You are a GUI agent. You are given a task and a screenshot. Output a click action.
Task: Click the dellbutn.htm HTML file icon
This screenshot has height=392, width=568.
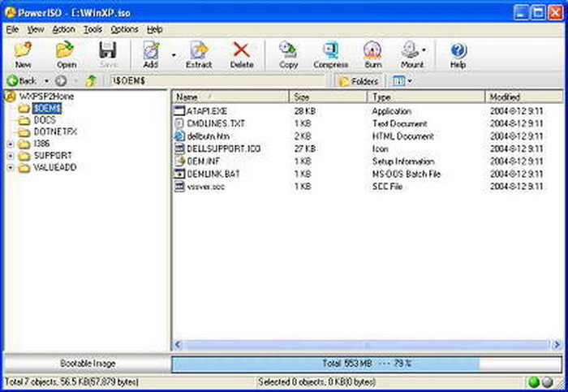point(179,136)
